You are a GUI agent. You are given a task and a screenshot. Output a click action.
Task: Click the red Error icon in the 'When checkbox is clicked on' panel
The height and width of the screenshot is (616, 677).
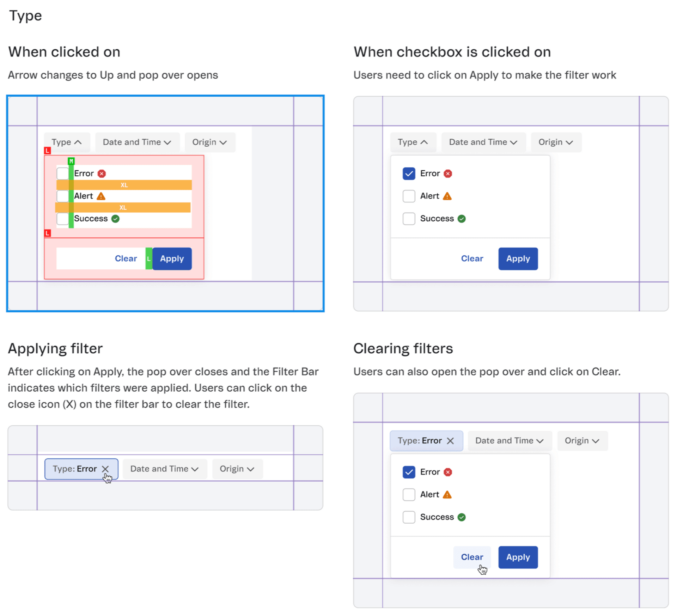tap(448, 173)
